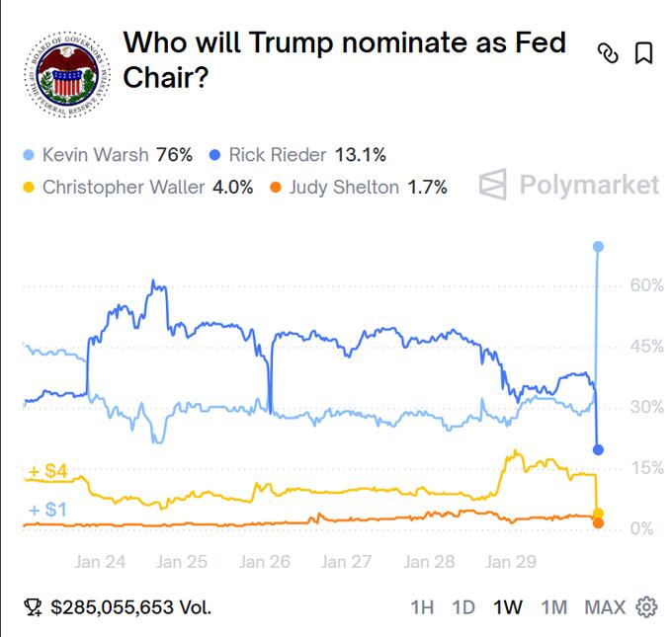Screen dimensions: 672x637
Task: Click Rick Rieder line endpoint dot
Action: pyautogui.click(x=598, y=449)
